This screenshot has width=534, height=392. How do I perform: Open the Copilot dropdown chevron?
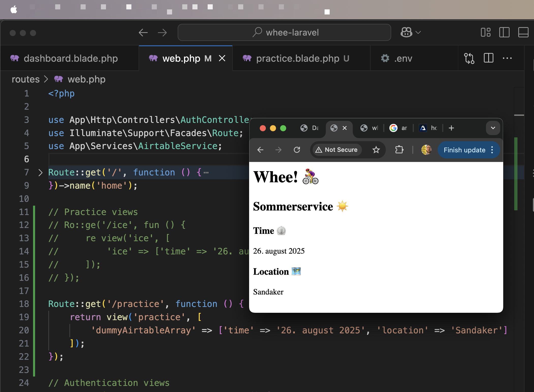418,32
